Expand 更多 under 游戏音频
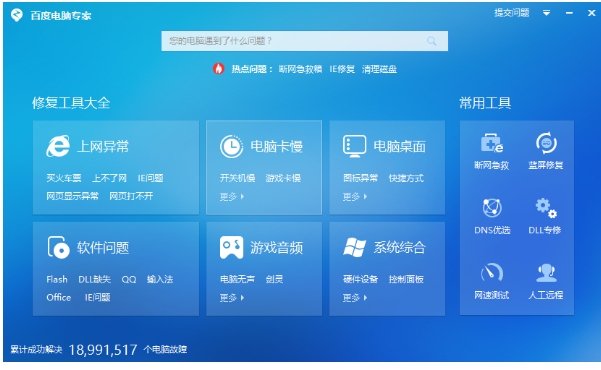Screen dimensions: 601x370 232,298
